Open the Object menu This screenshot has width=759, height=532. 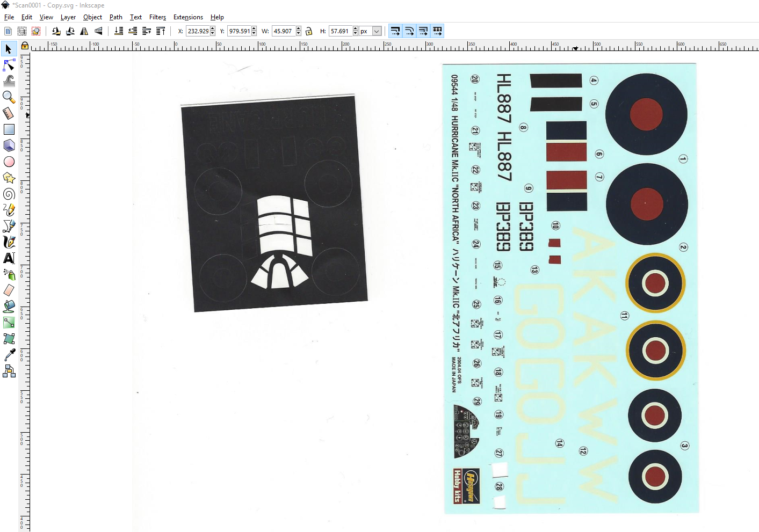point(92,17)
